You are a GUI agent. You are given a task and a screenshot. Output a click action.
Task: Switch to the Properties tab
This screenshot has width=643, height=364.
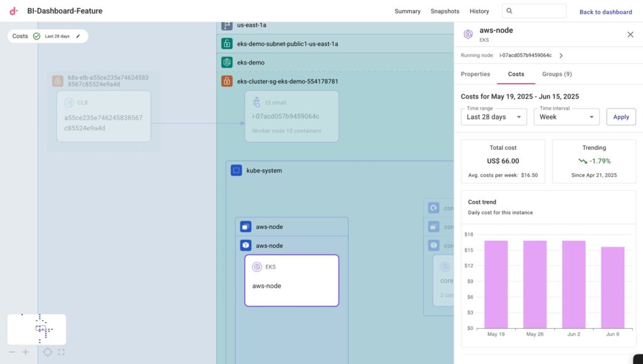[x=475, y=74]
